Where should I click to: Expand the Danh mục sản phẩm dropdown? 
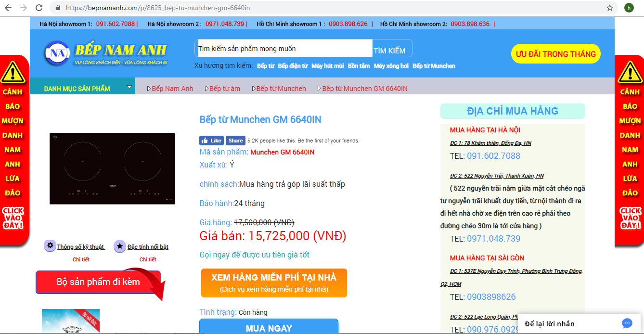(129, 87)
